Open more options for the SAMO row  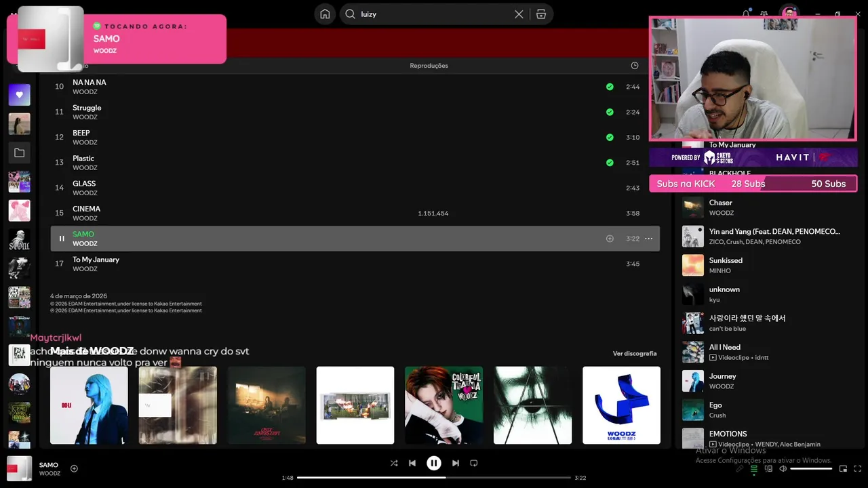tap(648, 239)
